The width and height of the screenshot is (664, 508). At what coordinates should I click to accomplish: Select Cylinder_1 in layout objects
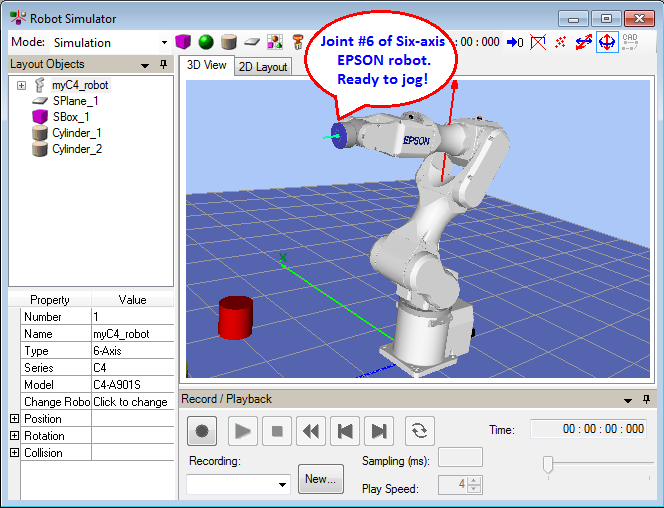(77, 133)
